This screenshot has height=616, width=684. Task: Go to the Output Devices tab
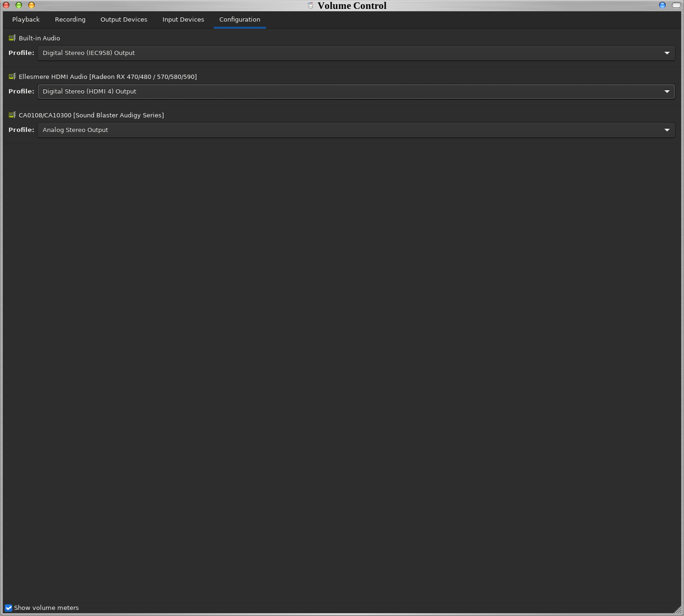[124, 20]
